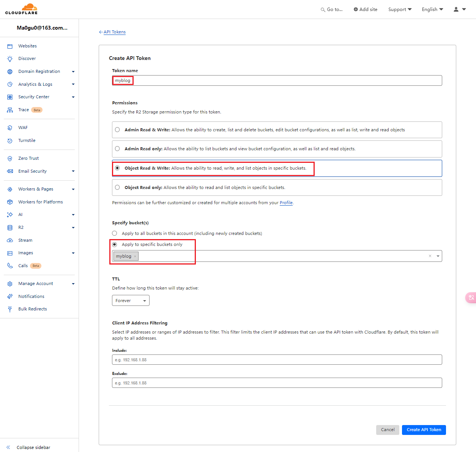Image resolution: width=476 pixels, height=452 pixels.
Task: Click the account name Ma0gu0@163.com
Action: pos(42,28)
